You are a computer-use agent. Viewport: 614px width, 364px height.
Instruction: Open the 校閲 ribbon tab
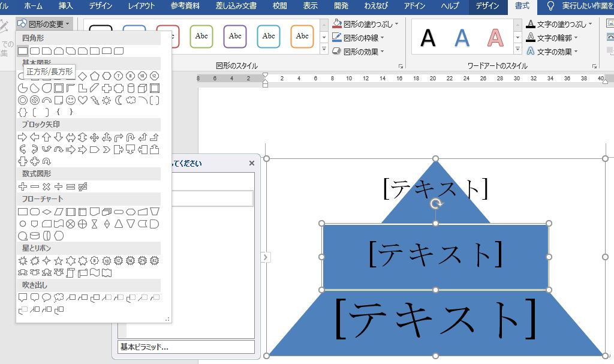pyautogui.click(x=279, y=7)
